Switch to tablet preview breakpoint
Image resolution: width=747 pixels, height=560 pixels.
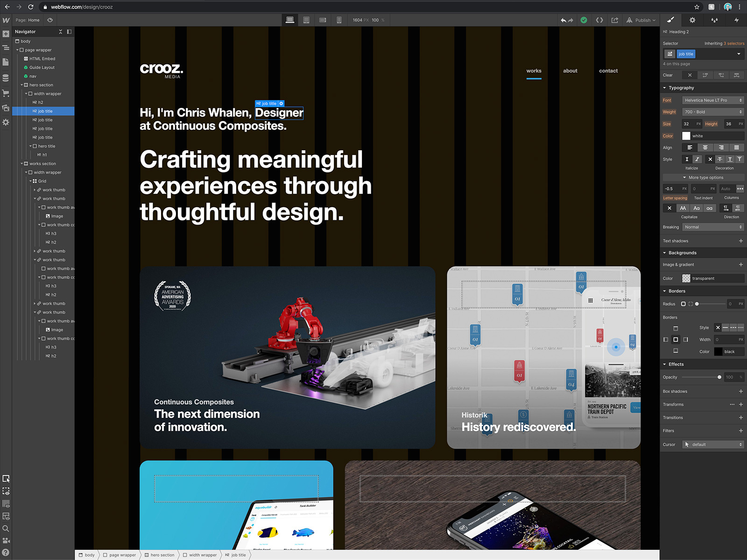[306, 20]
